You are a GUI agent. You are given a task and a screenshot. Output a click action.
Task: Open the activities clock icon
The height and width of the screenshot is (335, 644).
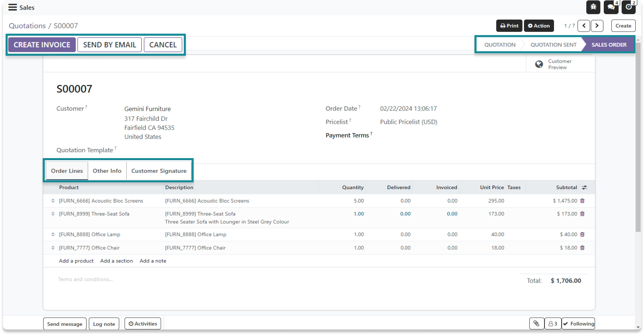click(x=628, y=7)
